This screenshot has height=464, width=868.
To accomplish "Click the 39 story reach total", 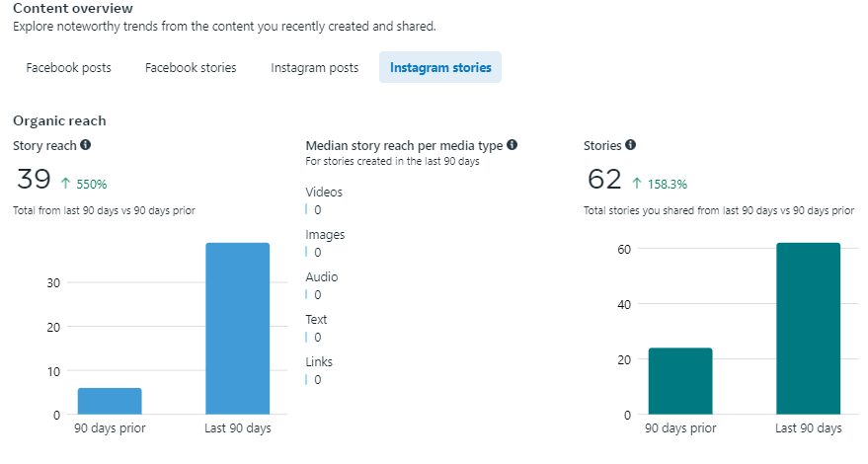I will coord(34,180).
